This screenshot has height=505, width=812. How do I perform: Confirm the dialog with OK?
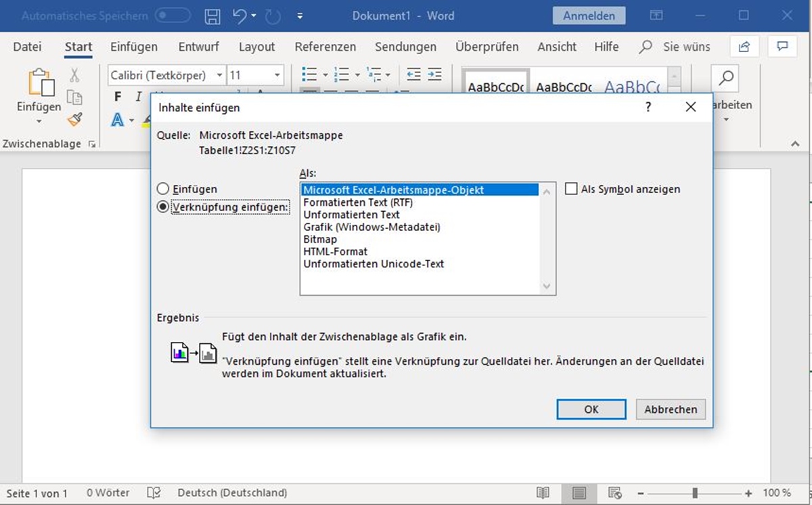591,409
